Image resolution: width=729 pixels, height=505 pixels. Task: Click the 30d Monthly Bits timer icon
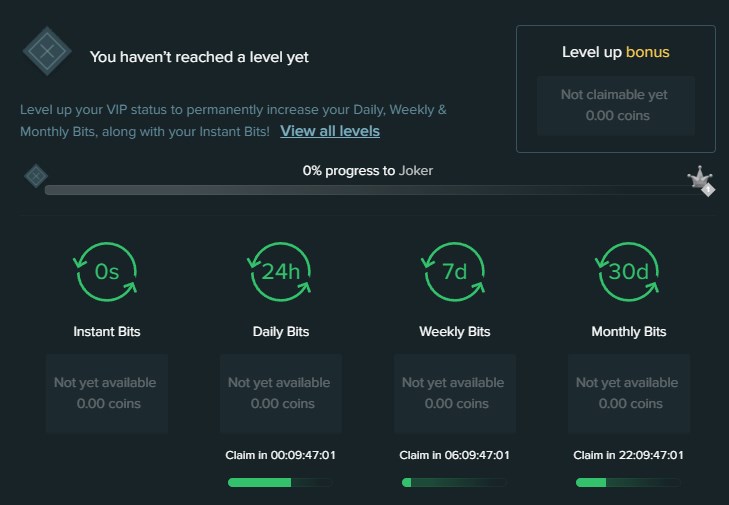[x=629, y=271]
